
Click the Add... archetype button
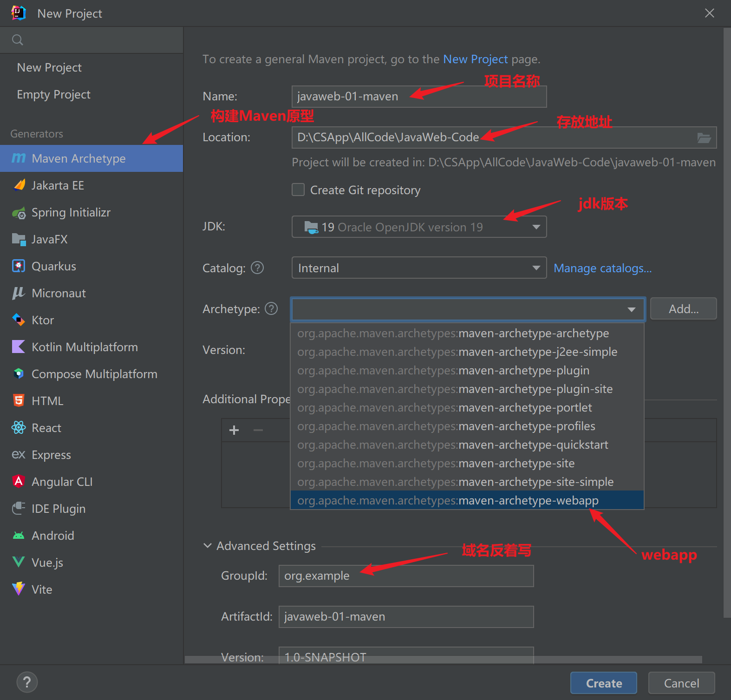[x=684, y=309]
